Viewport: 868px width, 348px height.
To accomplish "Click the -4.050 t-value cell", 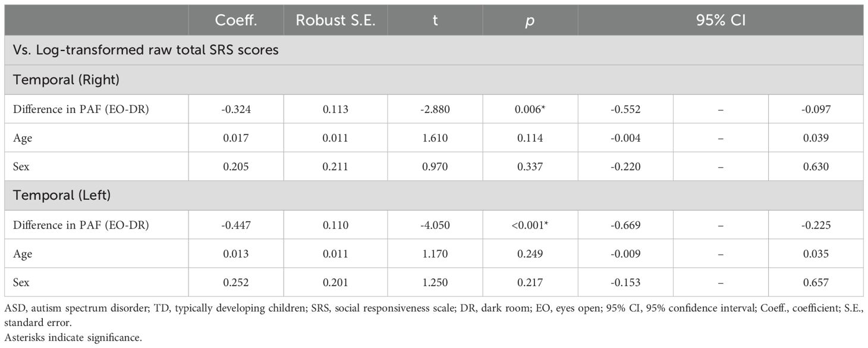I will coord(435,225).
